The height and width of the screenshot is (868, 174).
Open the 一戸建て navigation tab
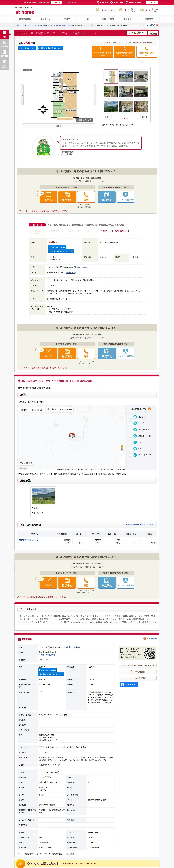[x=66, y=19]
